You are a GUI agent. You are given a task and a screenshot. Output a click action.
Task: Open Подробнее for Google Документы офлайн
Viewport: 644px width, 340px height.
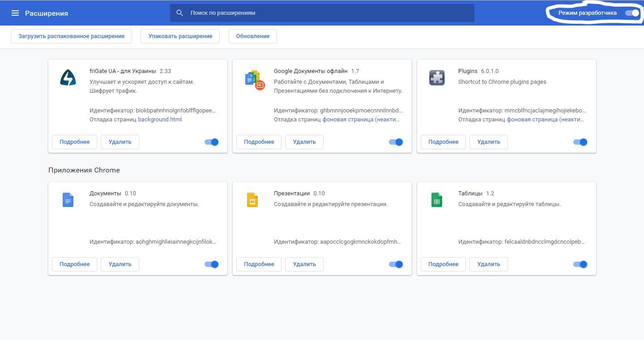click(x=259, y=142)
